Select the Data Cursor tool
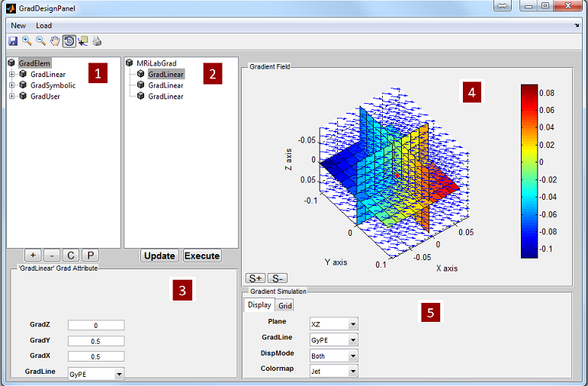Image resolution: width=588 pixels, height=386 pixels. [83, 41]
